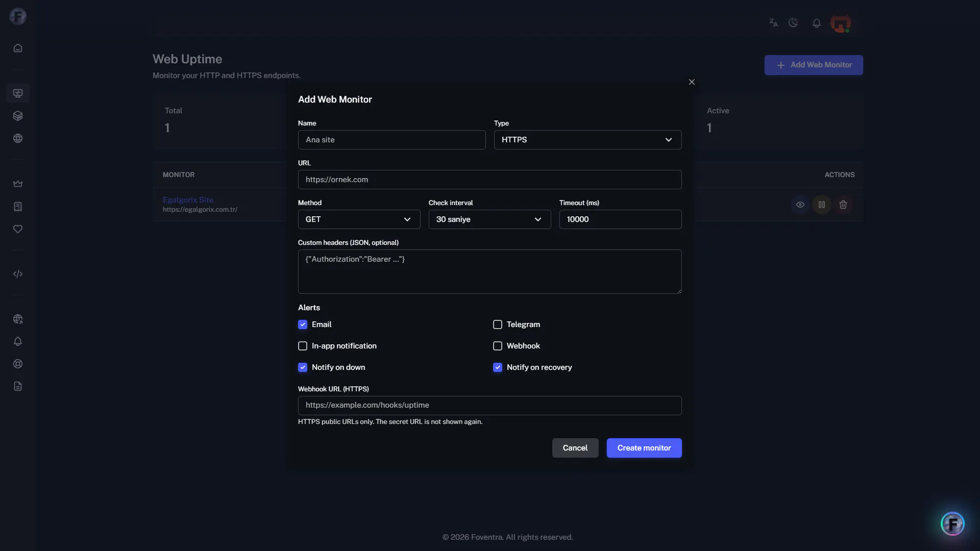The image size is (980, 551).
Task: Open the Egalgorix Site monitor link
Action: [x=188, y=200]
